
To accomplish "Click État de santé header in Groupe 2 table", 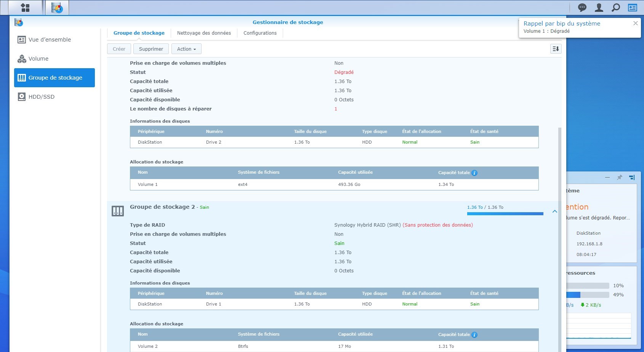I will tap(484, 293).
